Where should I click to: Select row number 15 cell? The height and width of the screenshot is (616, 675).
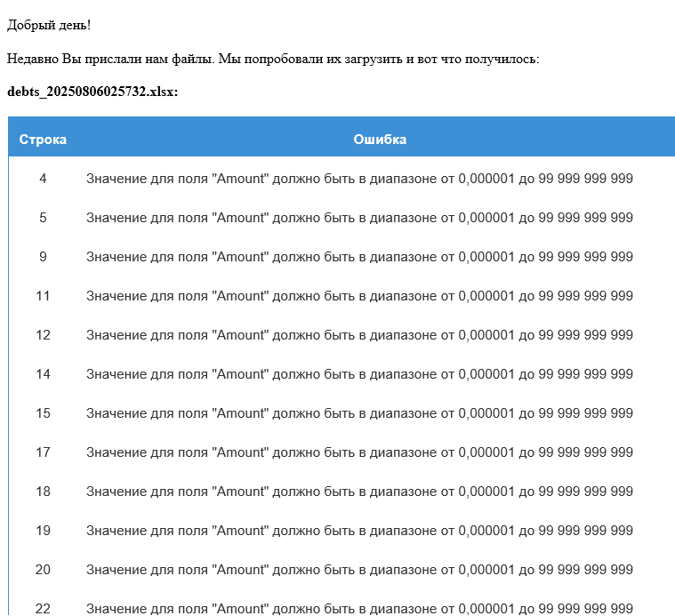pyautogui.click(x=43, y=413)
